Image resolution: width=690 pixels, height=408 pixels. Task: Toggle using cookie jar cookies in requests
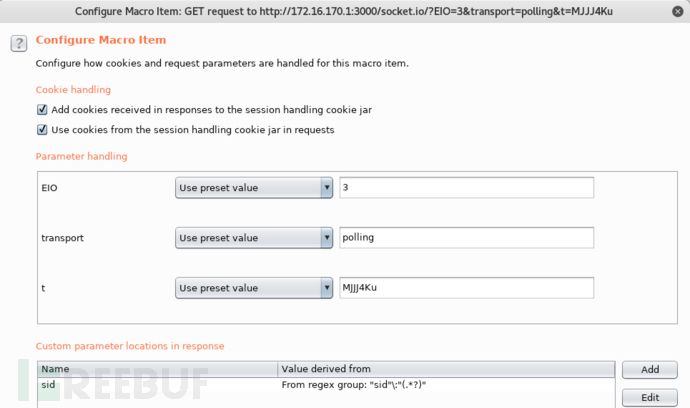click(x=42, y=130)
